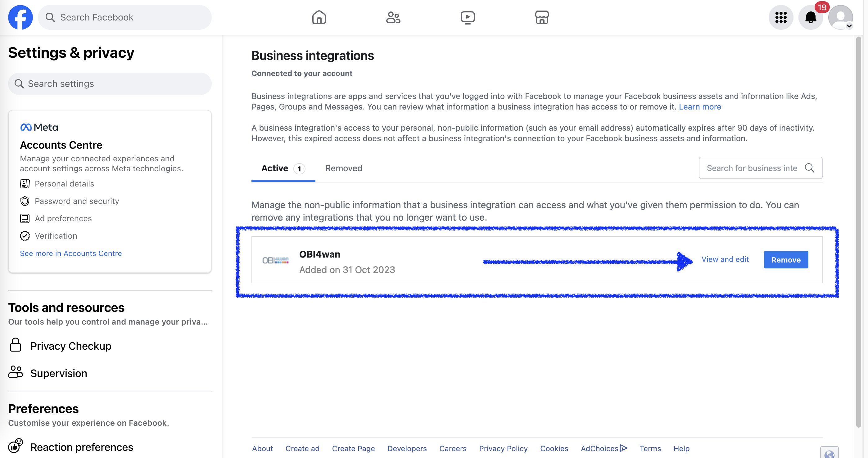Click View and edit for OBI4wan
Screen dimensions: 868x458
click(725, 259)
